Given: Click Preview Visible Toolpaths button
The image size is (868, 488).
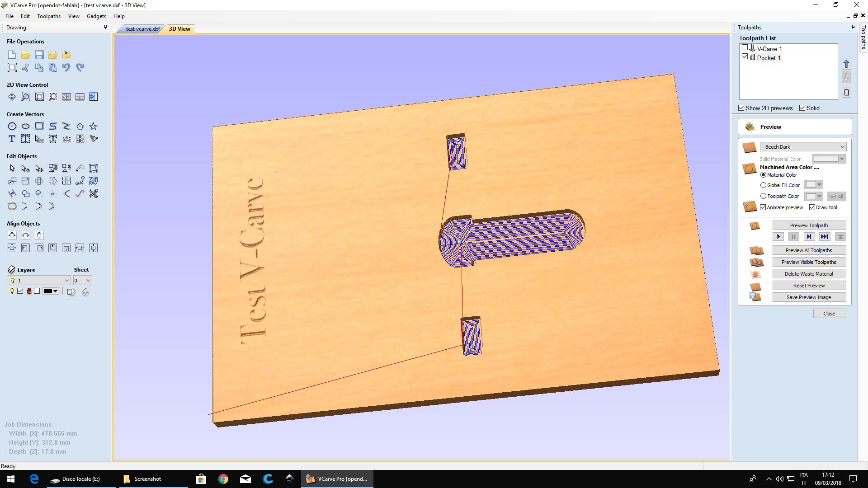Looking at the screenshot, I should click(x=809, y=262).
